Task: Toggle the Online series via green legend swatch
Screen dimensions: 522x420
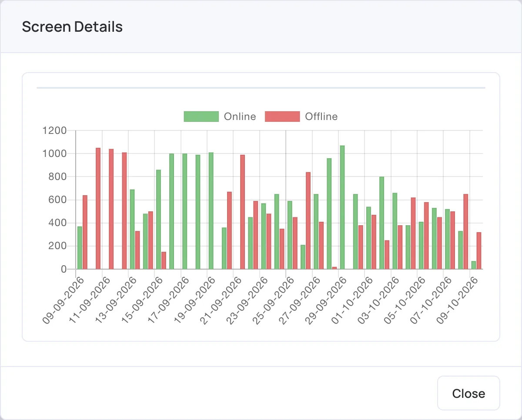Action: pos(201,117)
